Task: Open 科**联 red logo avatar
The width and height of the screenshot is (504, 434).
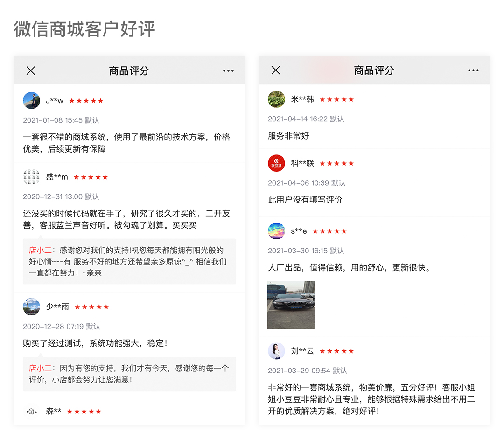Action: [276, 163]
